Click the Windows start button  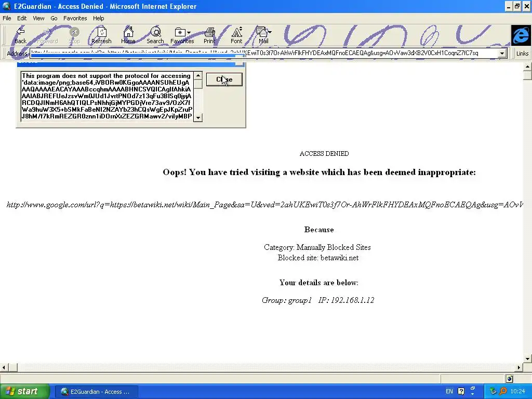(x=25, y=391)
